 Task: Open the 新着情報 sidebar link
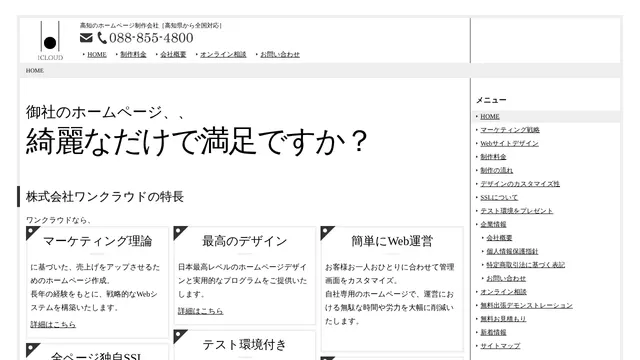[493, 332]
